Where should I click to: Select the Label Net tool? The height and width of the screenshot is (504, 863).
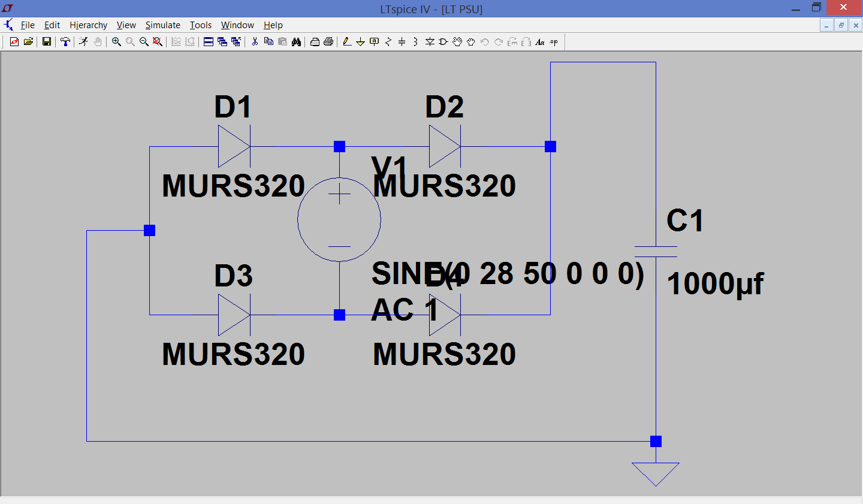point(375,42)
